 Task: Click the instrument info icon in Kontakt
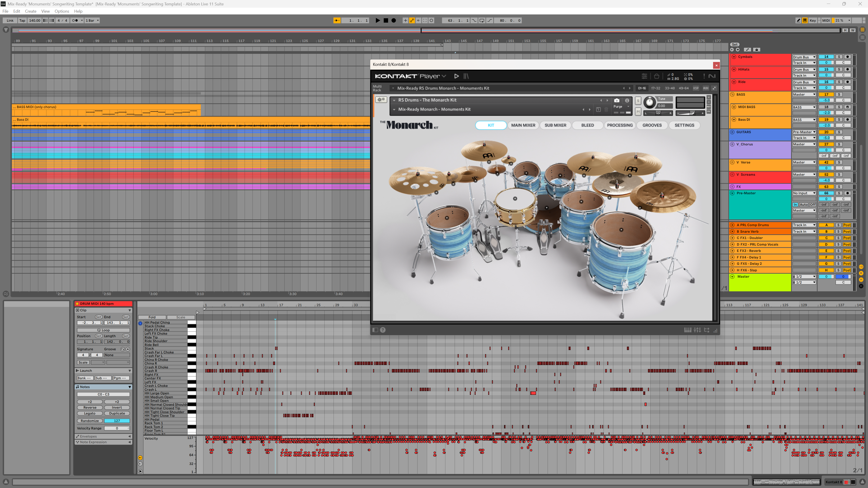[x=627, y=100]
